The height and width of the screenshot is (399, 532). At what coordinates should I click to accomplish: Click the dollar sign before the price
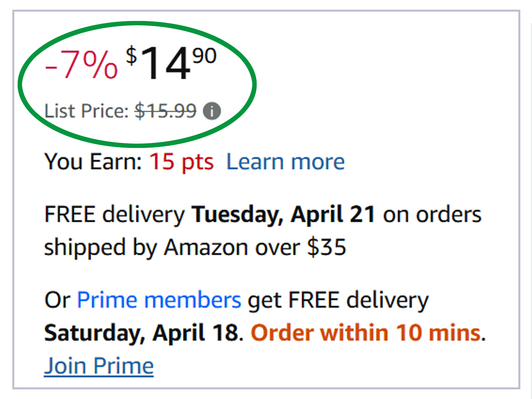point(132,55)
